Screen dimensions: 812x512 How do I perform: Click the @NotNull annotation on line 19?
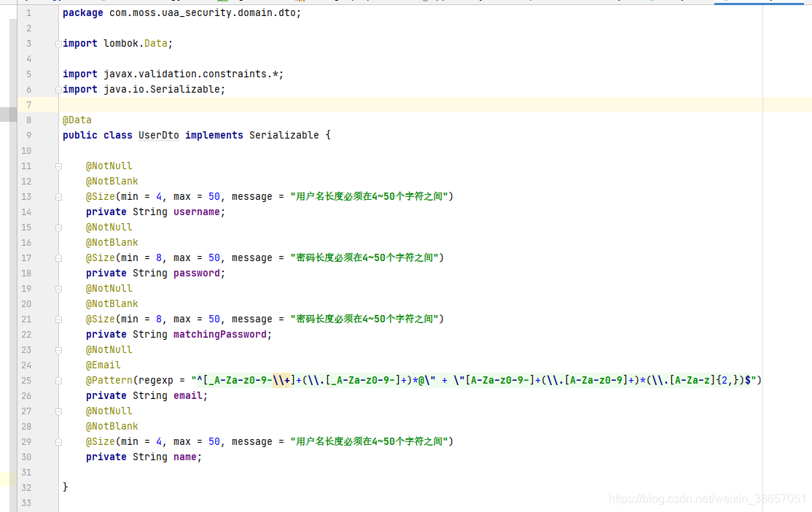click(x=109, y=289)
